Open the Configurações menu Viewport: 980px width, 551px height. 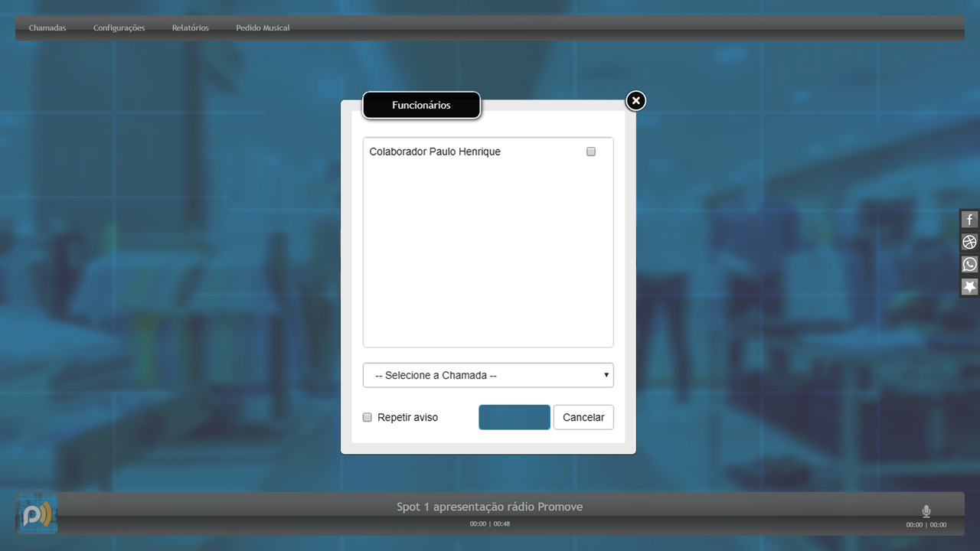pos(119,28)
